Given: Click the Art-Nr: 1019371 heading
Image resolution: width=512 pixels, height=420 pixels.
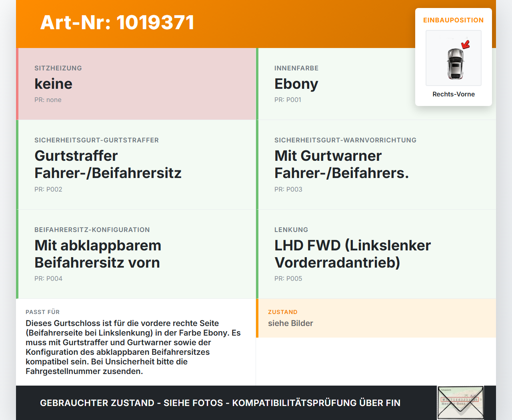Looking at the screenshot, I should click(117, 22).
